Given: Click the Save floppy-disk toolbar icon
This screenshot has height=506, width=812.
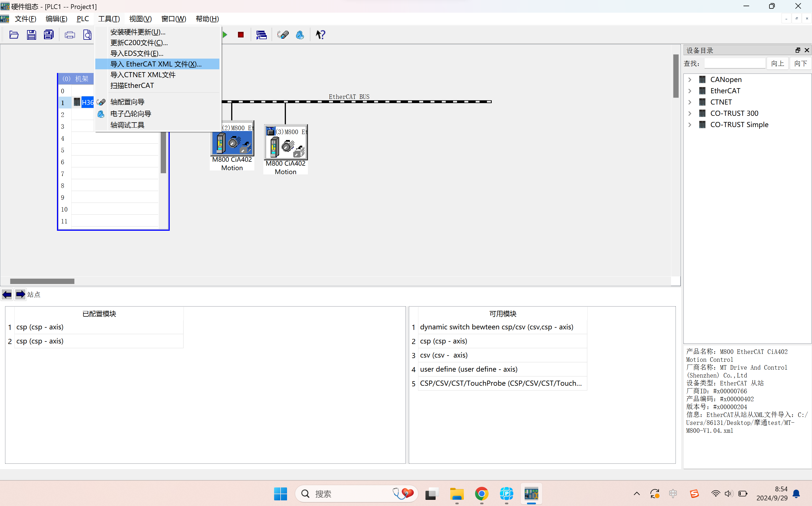Looking at the screenshot, I should point(32,35).
